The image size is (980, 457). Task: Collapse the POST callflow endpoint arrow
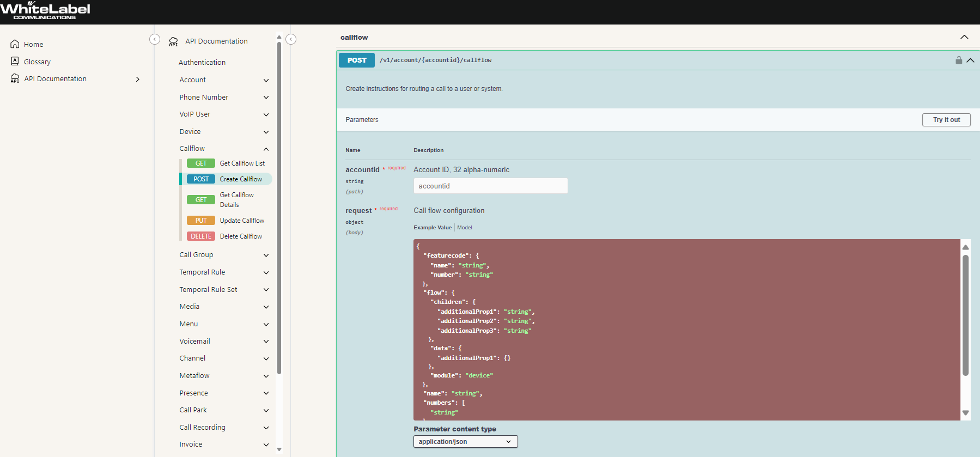point(970,60)
